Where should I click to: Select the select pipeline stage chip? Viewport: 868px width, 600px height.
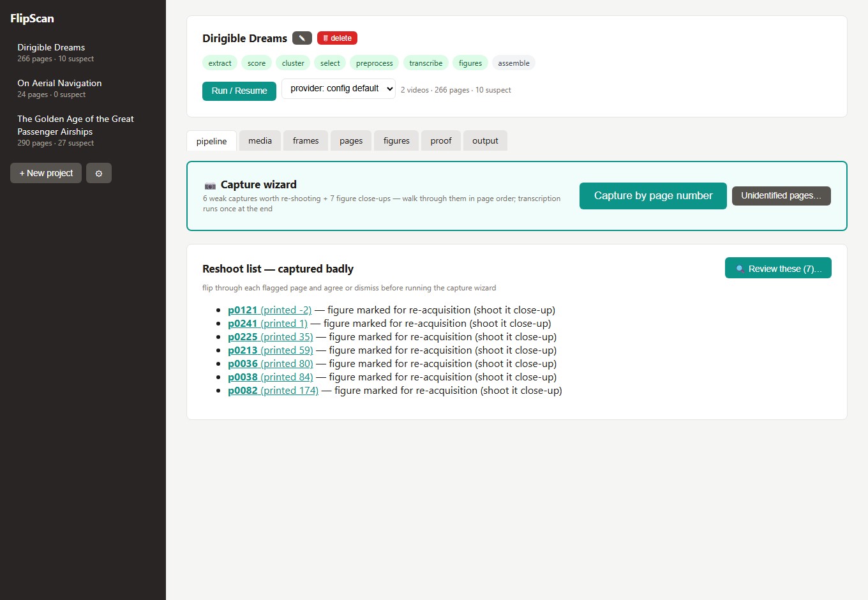tap(330, 63)
